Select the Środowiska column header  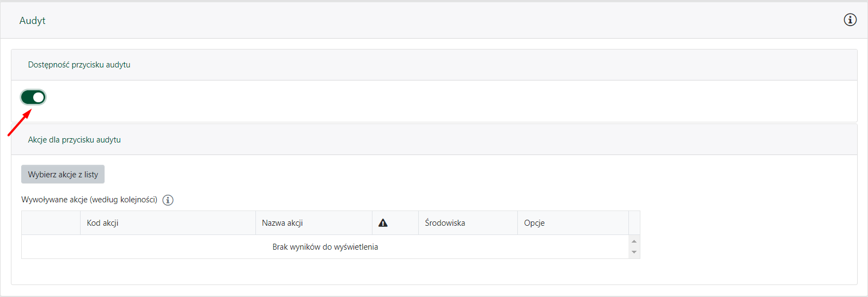coord(445,223)
